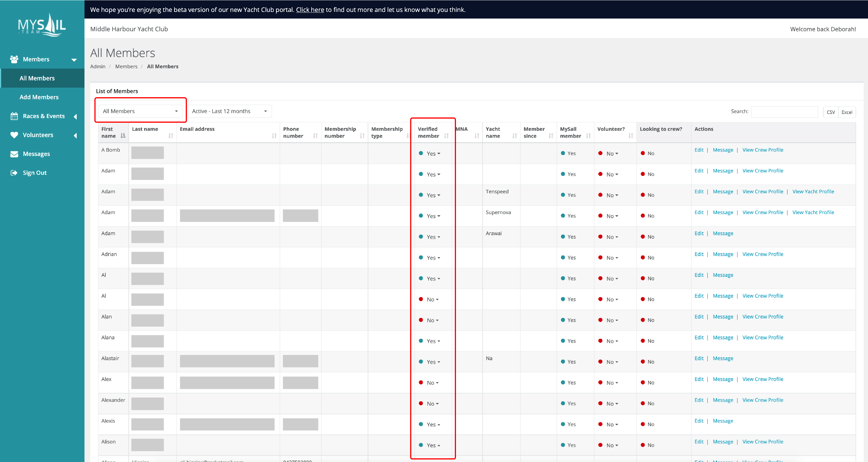Click the Members people icon in sidebar

pyautogui.click(x=14, y=59)
